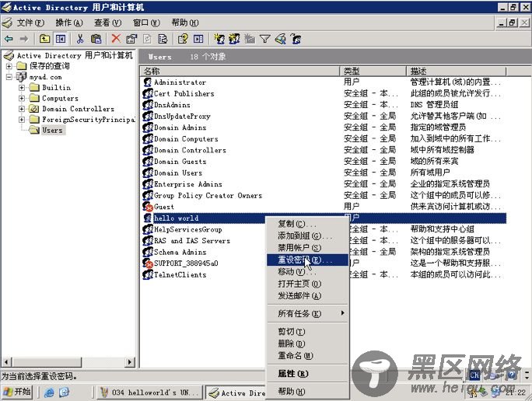532x401 pixels.
Task: Click the new organizational unit icon
Action: pos(250,39)
